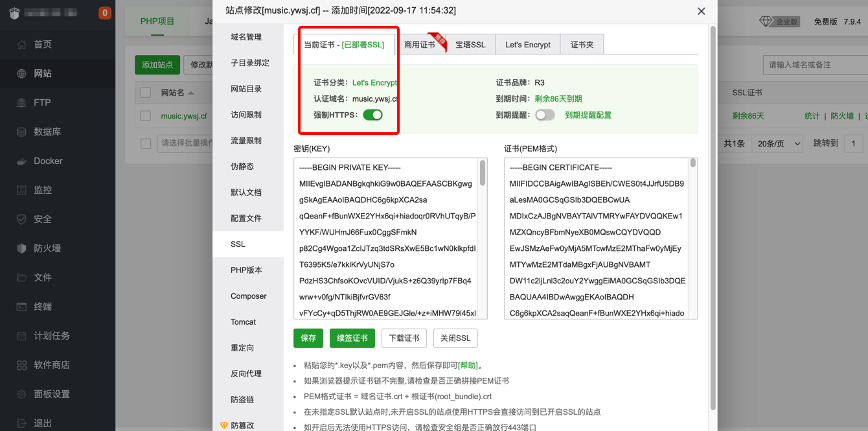The image size is (868, 431).
Task: Go to 重定向 in the dialog menu
Action: click(248, 348)
